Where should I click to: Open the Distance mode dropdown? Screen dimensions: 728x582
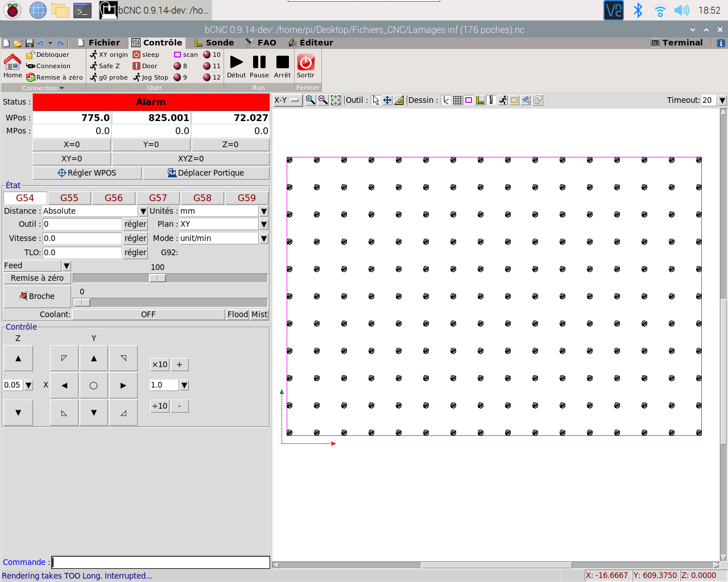click(143, 211)
